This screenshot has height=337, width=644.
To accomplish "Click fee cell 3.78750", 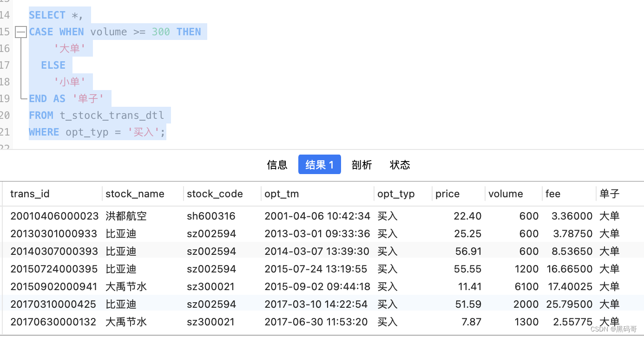I will coord(572,233).
